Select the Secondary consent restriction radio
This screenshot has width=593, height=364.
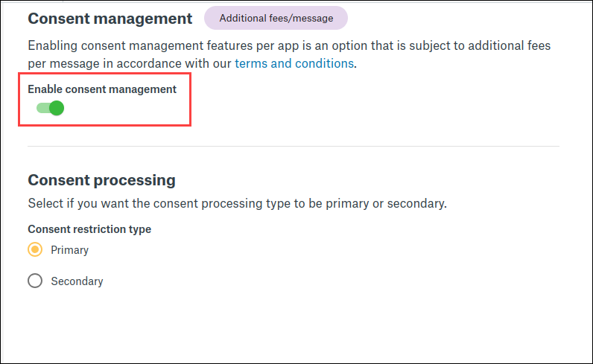pos(35,281)
